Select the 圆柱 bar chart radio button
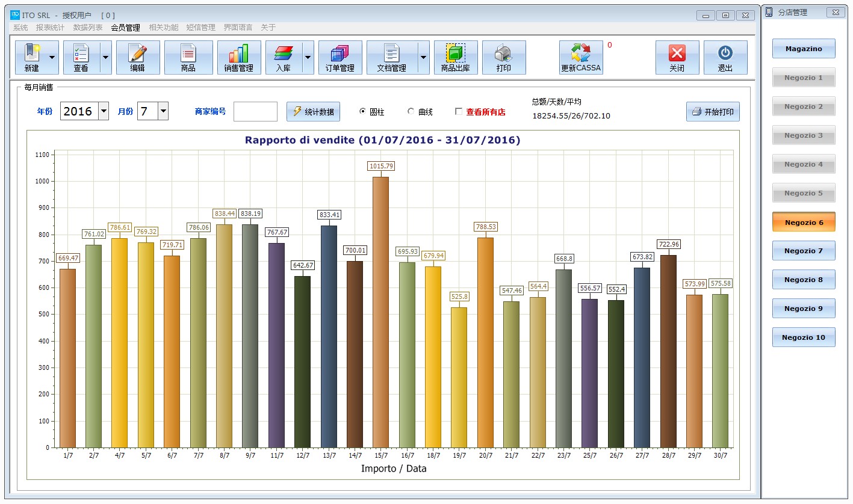 pyautogui.click(x=362, y=111)
